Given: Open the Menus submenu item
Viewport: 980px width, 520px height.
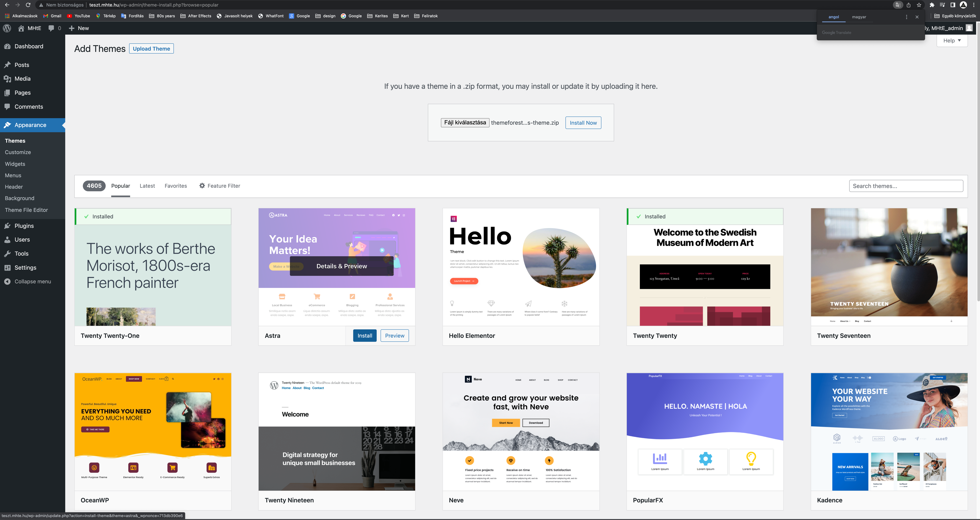Looking at the screenshot, I should 13,175.
